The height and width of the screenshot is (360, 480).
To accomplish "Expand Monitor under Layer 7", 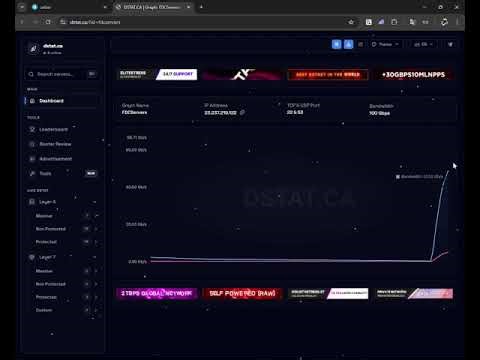I will (96, 271).
